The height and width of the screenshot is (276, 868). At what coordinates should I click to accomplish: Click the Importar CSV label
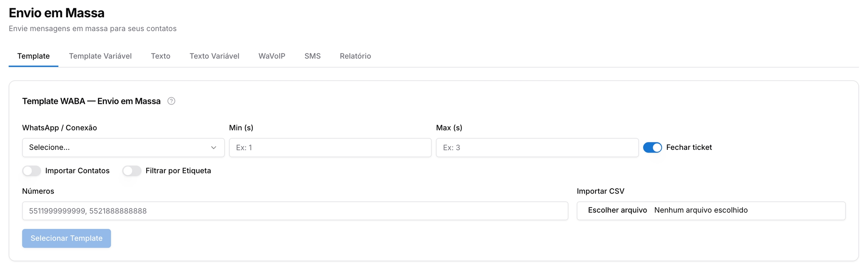601,191
